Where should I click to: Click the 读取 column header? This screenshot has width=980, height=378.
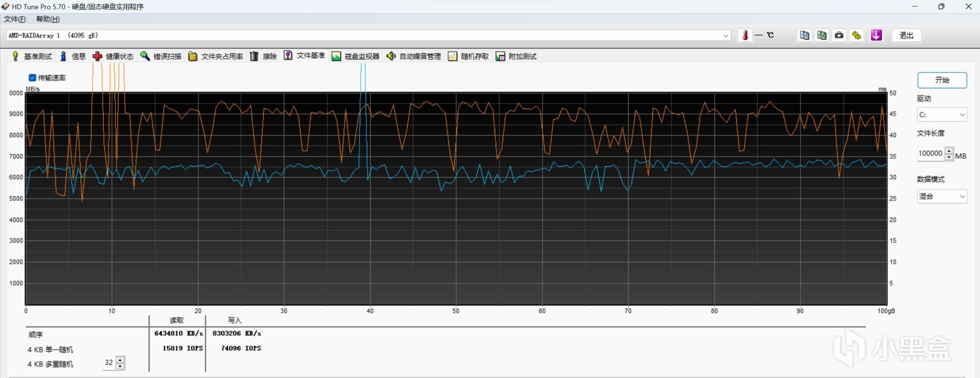coord(176,320)
